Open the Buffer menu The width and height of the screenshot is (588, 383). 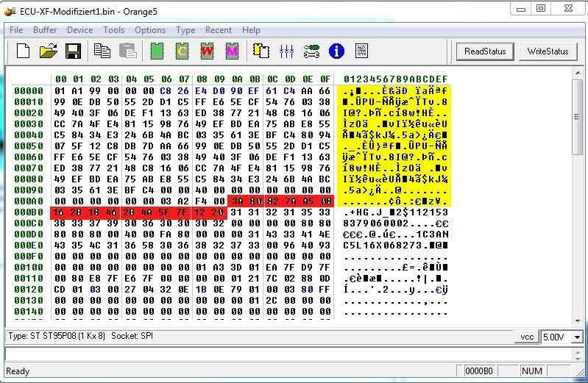(45, 30)
